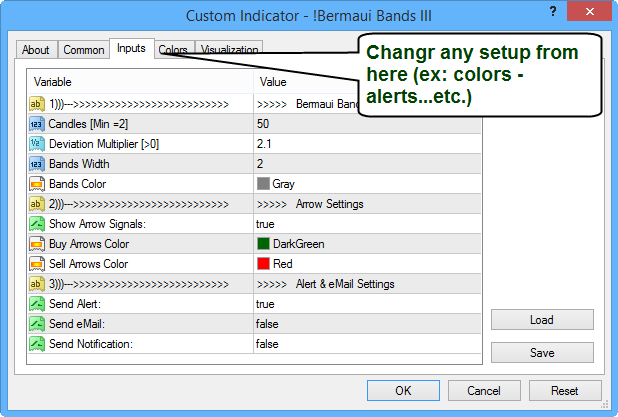Select the Send Notification false value
Screen dimensions: 618x417
[267, 344]
